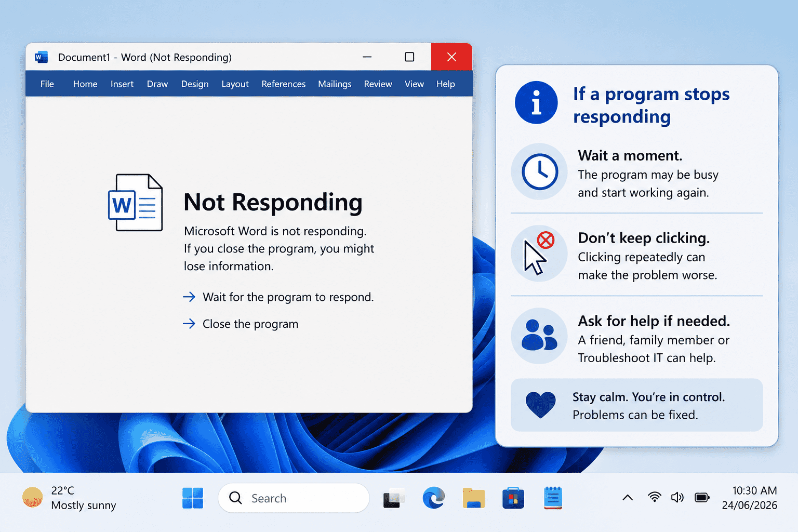Open Microsoft Store from the taskbar

(513, 498)
